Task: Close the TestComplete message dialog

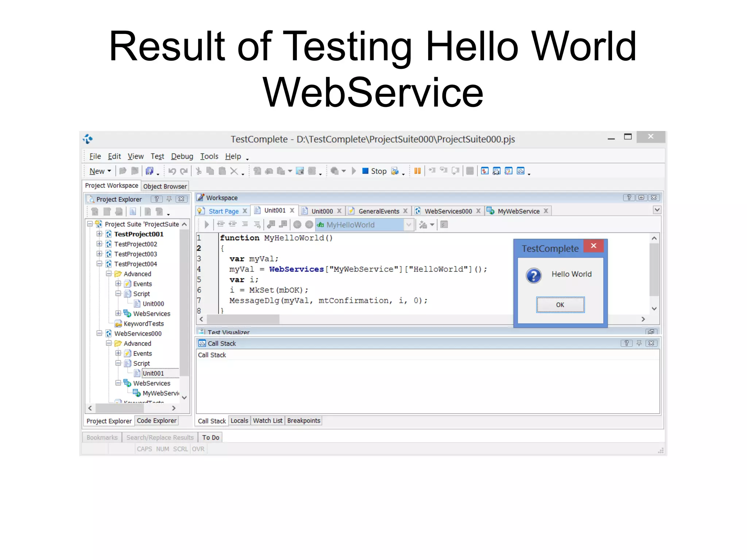Action: [593, 246]
